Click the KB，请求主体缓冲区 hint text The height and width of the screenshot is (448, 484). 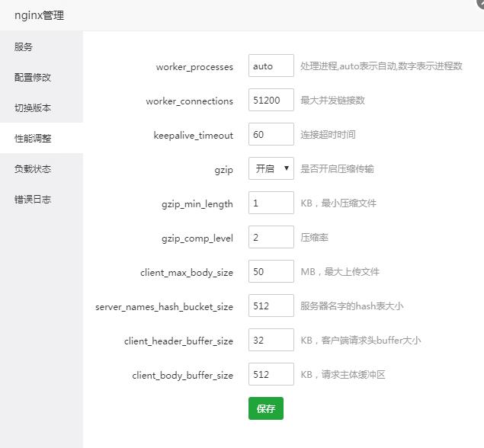coord(343,374)
